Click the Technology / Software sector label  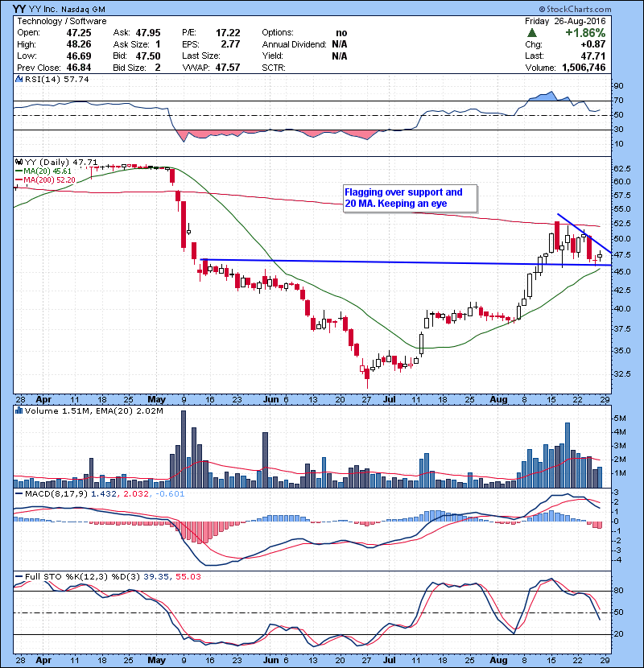[62, 21]
